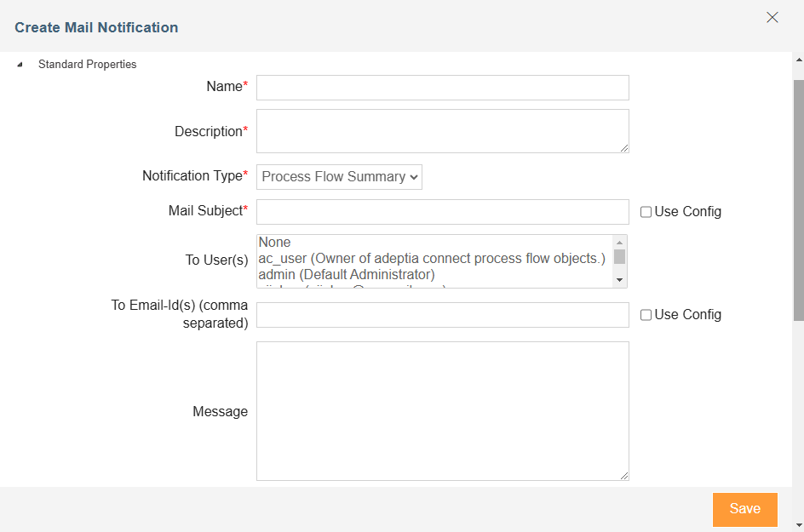Click the dialog scrollbar down arrow
Image resolution: width=804 pixels, height=532 pixels.
click(798, 525)
